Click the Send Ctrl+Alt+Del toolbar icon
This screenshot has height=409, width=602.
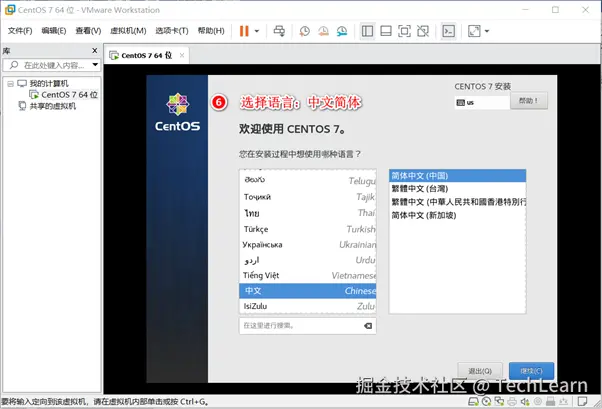(279, 31)
